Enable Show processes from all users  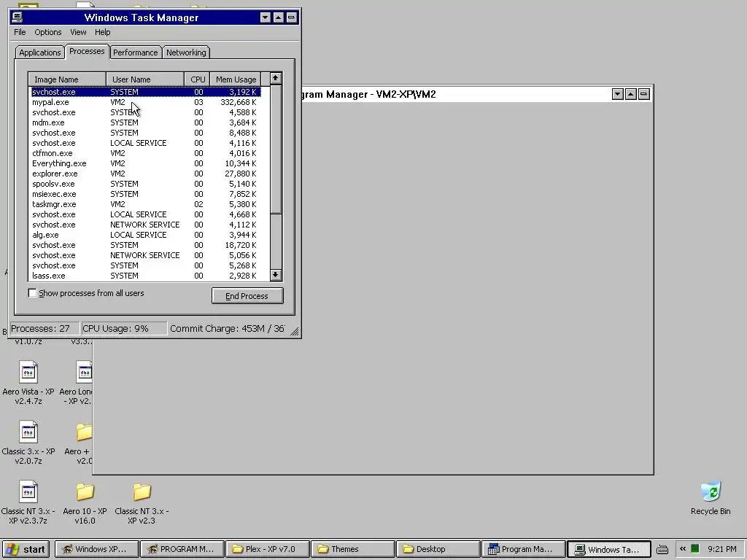[32, 293]
